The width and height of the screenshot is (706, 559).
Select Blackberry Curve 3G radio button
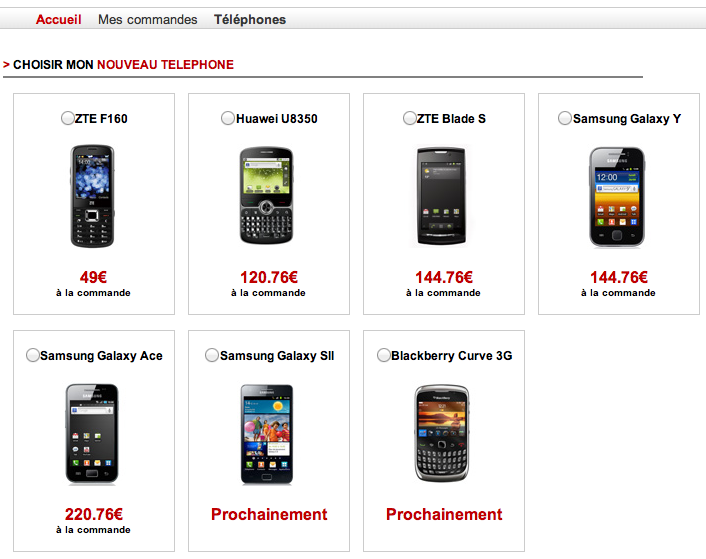click(x=383, y=355)
